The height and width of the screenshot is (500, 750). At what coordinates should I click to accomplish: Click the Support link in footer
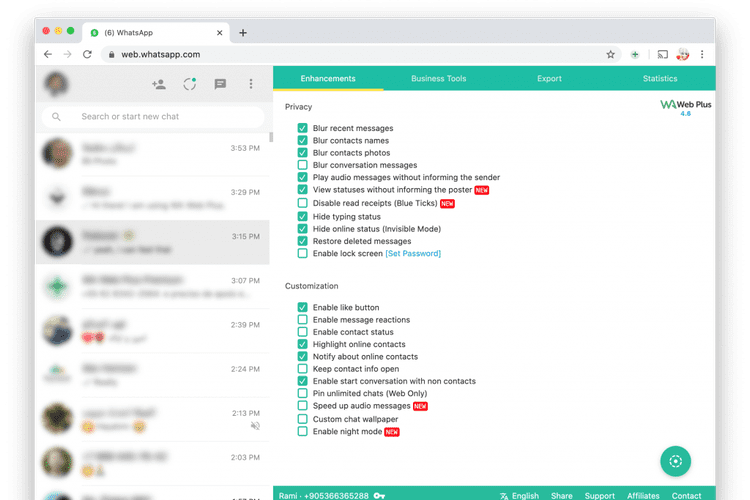pyautogui.click(x=600, y=495)
